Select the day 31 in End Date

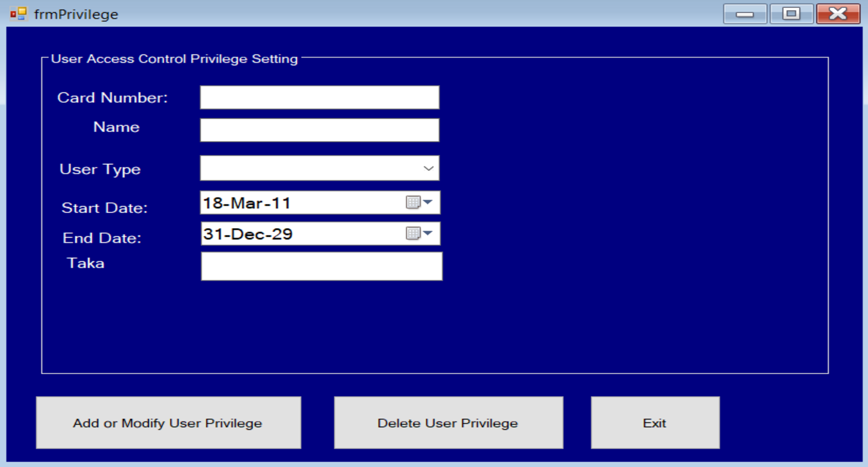(212, 234)
